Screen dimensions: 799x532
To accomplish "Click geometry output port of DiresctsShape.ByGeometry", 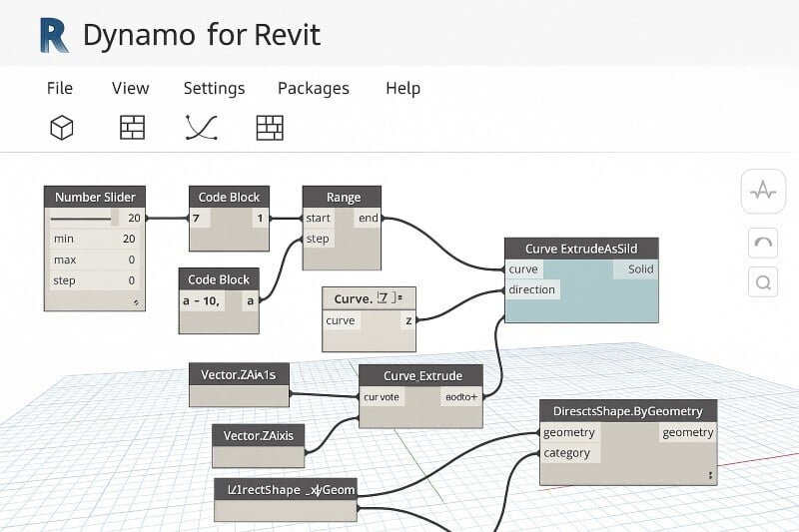I will click(688, 433).
